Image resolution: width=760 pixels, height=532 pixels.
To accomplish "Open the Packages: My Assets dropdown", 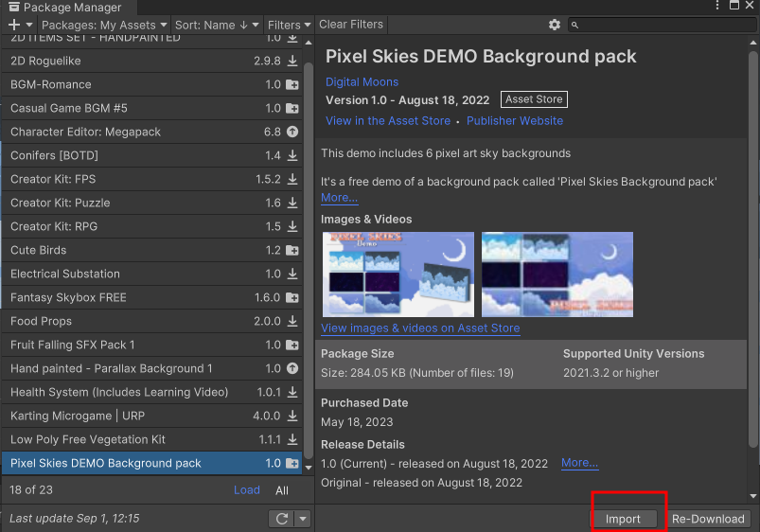I will (x=104, y=25).
